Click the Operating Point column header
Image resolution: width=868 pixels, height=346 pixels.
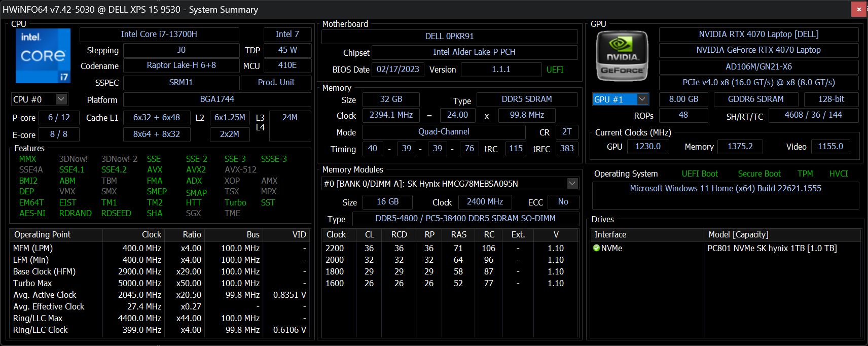(x=56, y=234)
